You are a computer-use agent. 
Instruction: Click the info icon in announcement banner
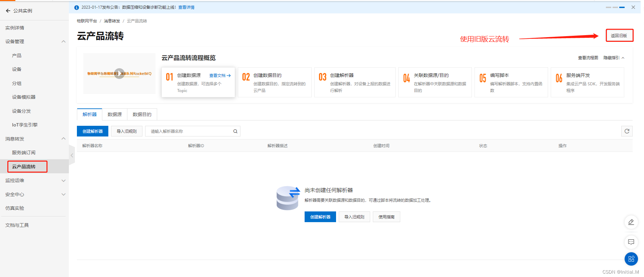[x=77, y=7]
